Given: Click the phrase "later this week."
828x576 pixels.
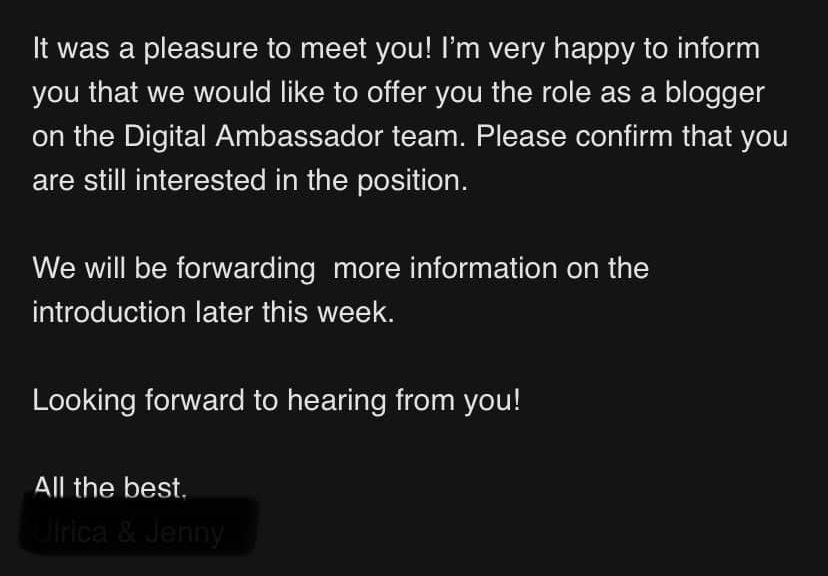Looking at the screenshot, I should point(295,312).
